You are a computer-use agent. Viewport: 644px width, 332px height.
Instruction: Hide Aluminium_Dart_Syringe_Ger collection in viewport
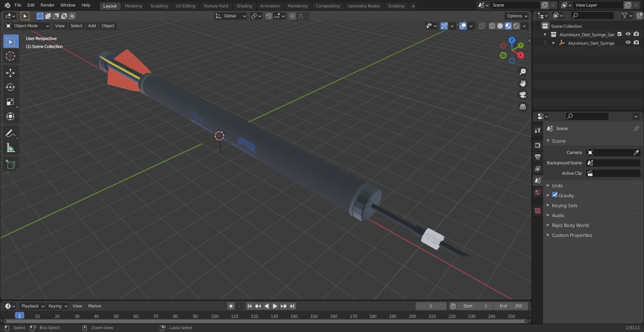click(x=628, y=34)
